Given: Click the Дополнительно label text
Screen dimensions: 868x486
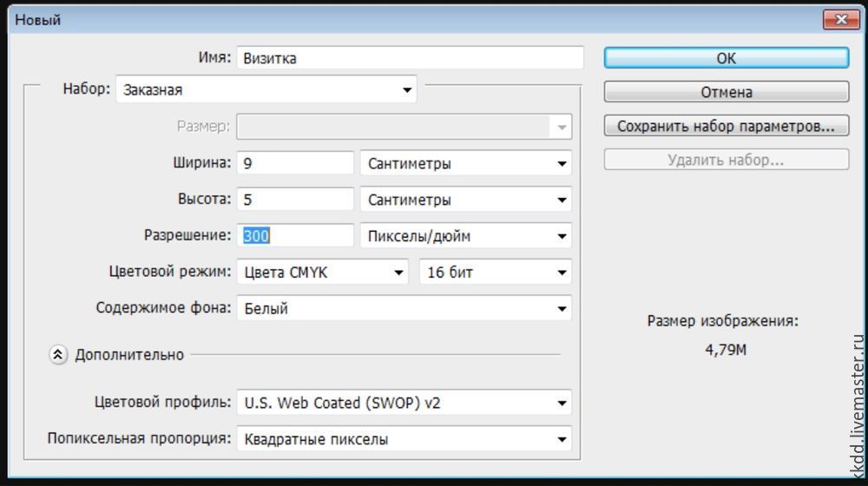Looking at the screenshot, I should point(129,354).
